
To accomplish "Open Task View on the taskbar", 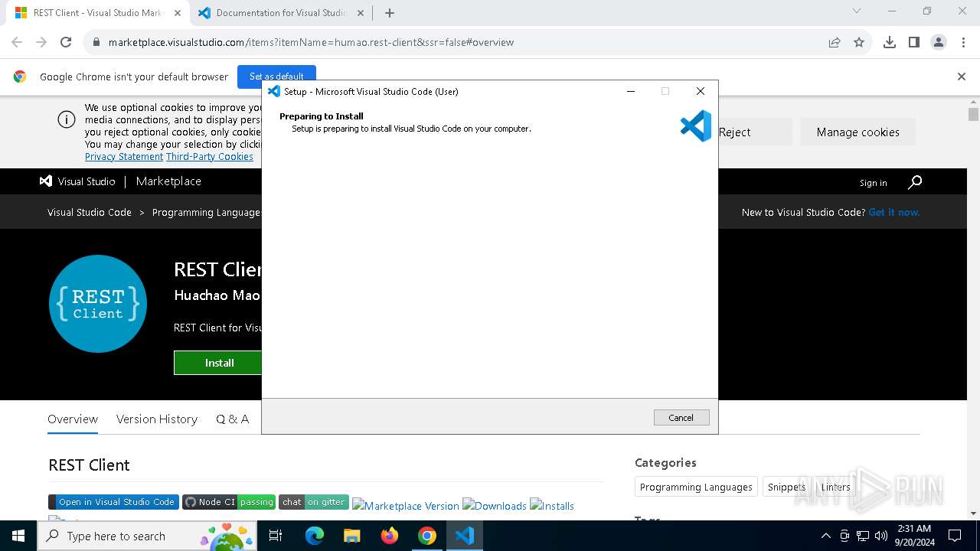I will 276,536.
